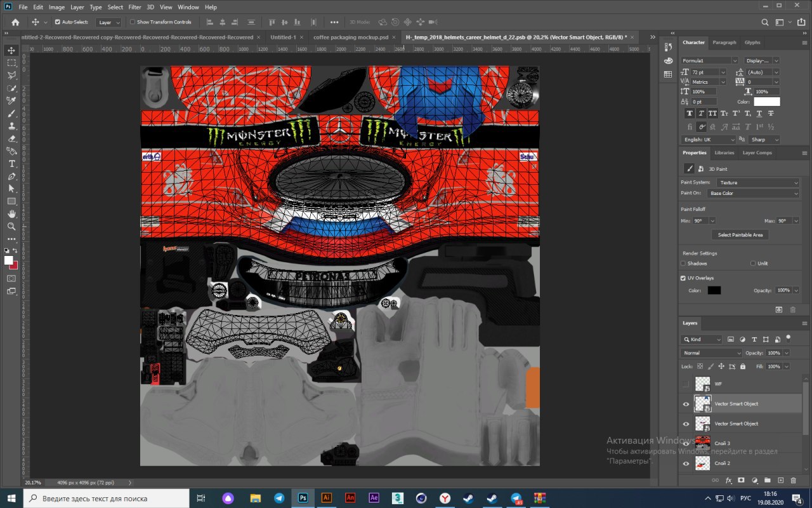Delete the selected layer

pos(794,481)
